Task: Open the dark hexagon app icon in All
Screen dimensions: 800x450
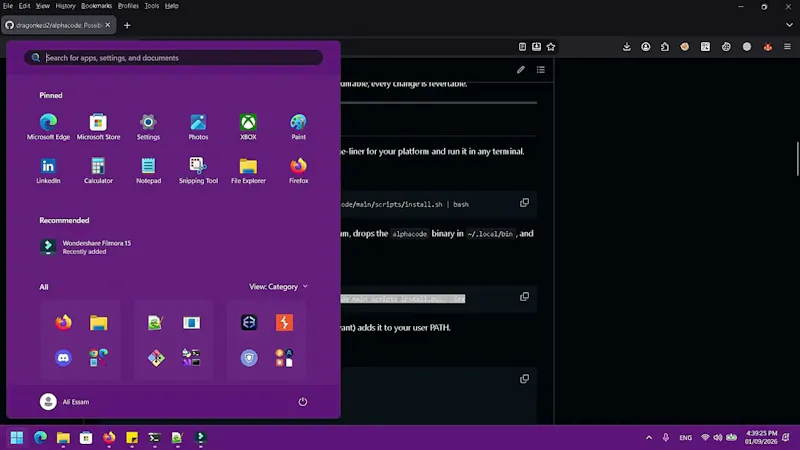Action: pyautogui.click(x=249, y=322)
